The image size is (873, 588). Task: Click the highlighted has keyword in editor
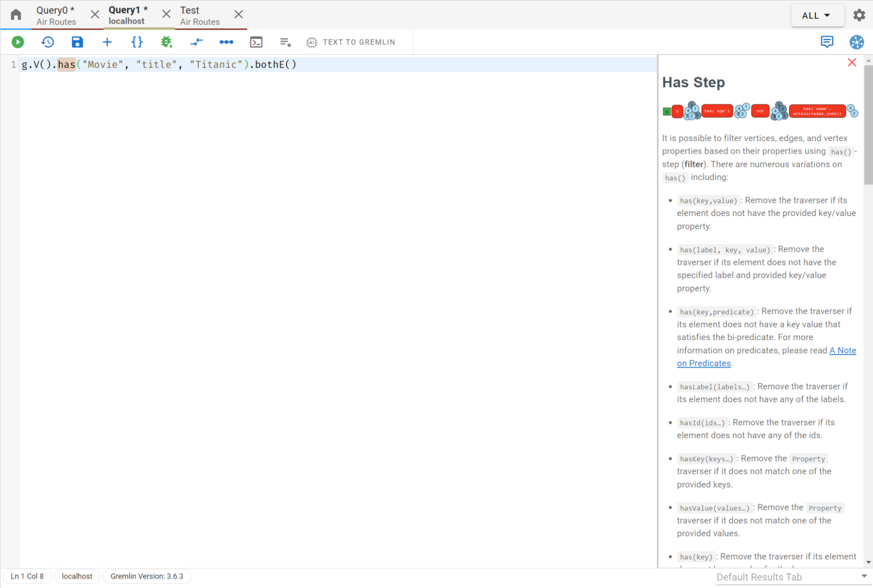click(66, 65)
